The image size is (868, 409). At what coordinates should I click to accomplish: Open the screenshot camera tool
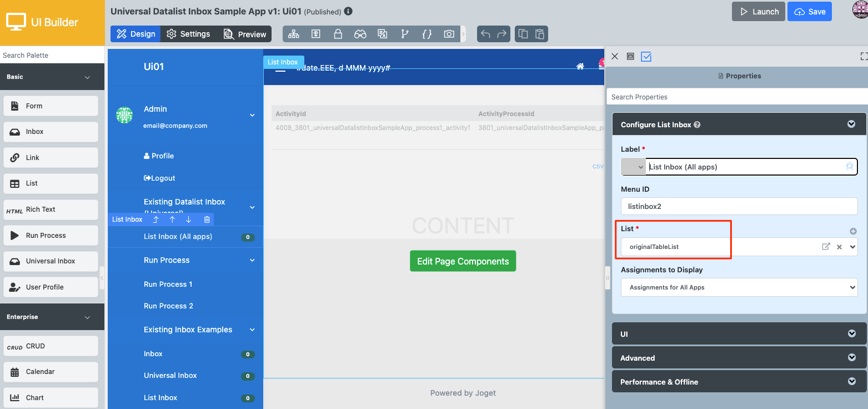pyautogui.click(x=449, y=34)
